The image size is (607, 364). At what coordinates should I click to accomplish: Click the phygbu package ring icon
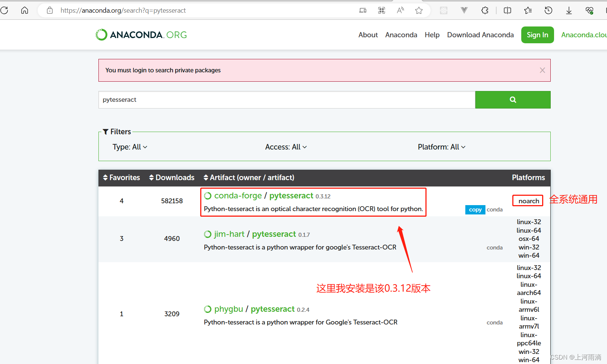point(208,309)
